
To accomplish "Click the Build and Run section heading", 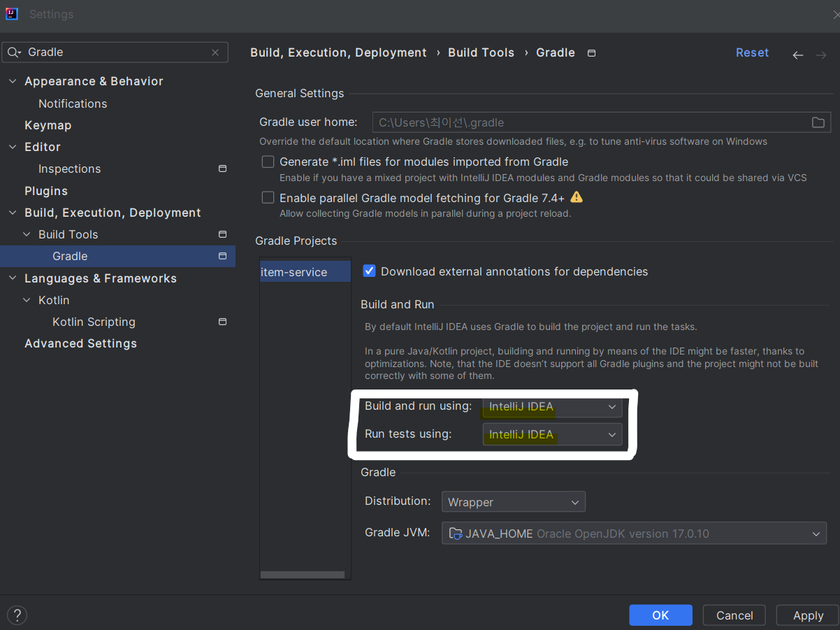I will pyautogui.click(x=398, y=304).
